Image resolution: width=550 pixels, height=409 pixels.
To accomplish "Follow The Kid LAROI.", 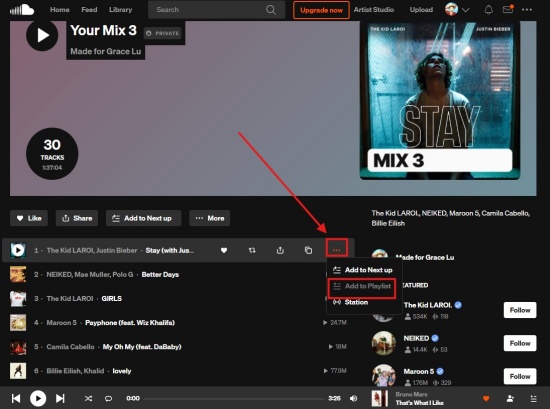I will 520,310.
